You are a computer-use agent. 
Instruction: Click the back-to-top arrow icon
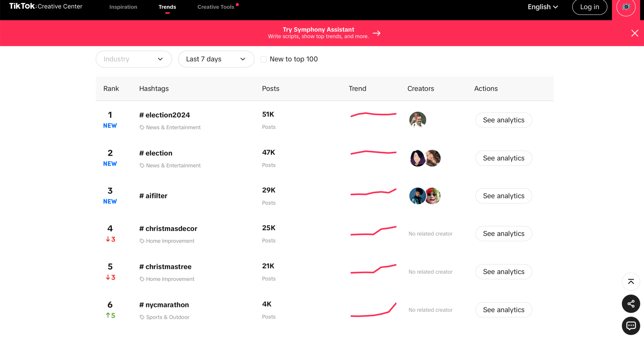[631, 281]
